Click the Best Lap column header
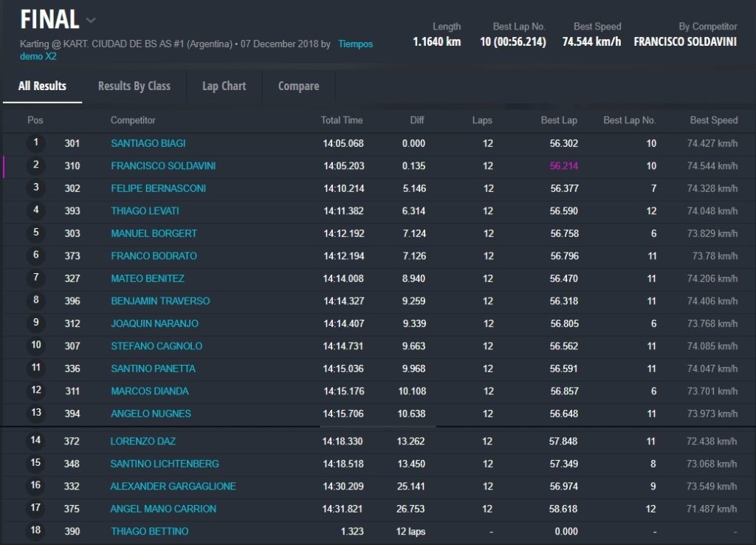 [558, 120]
